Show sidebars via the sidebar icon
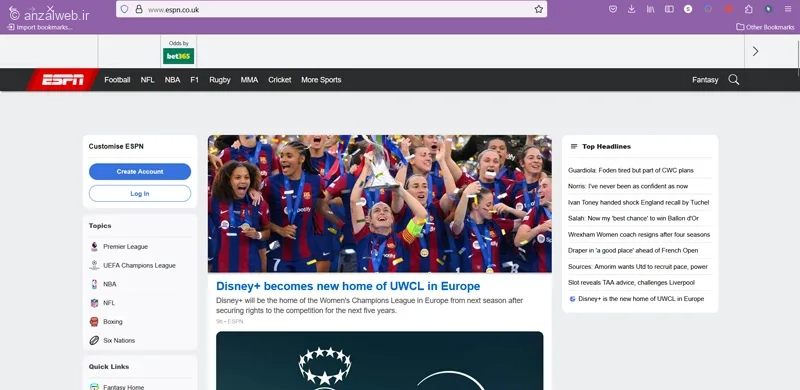 click(x=669, y=9)
